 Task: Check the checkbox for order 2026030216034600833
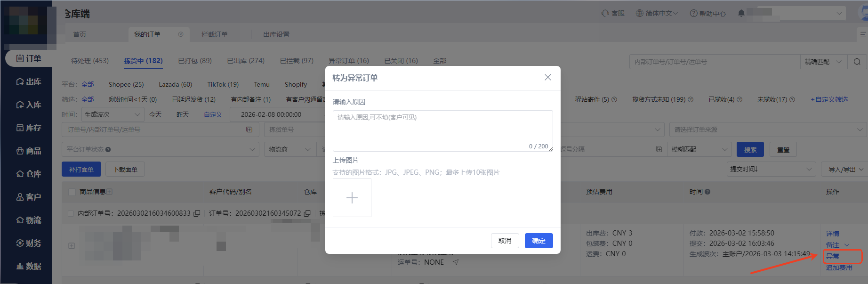click(71, 213)
